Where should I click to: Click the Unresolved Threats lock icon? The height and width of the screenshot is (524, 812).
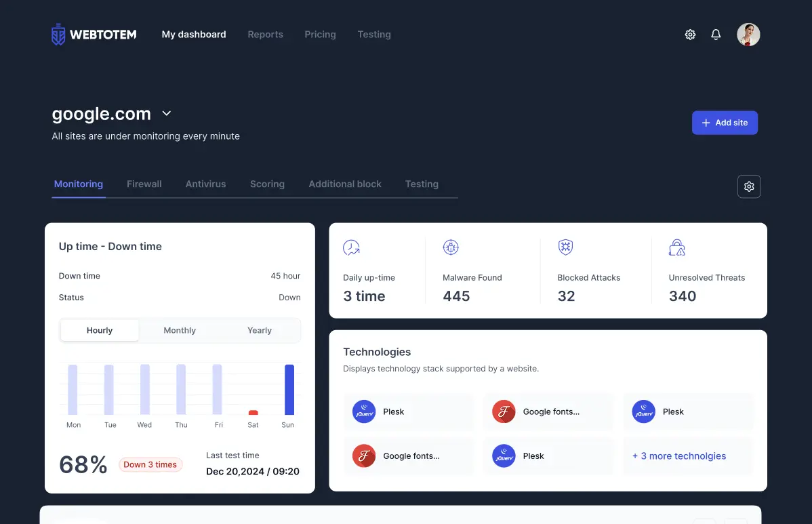pyautogui.click(x=676, y=247)
